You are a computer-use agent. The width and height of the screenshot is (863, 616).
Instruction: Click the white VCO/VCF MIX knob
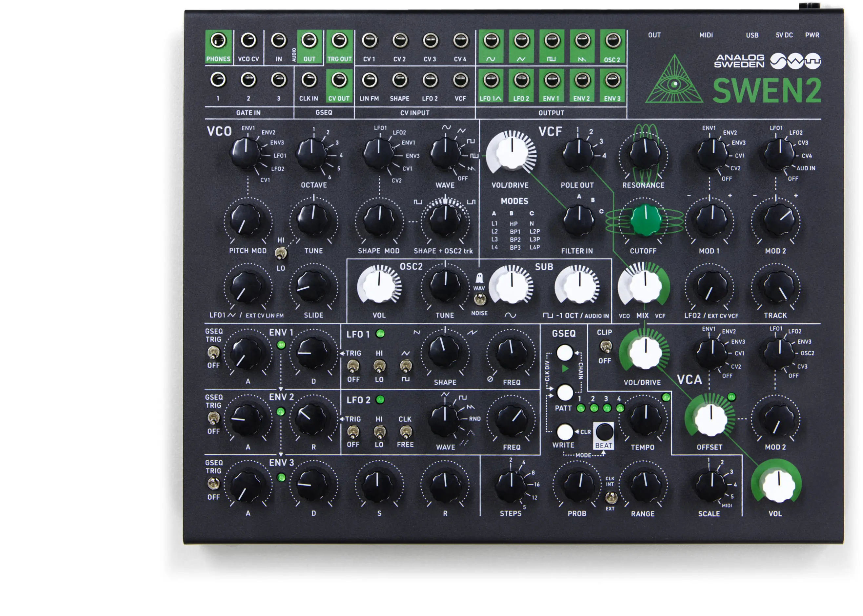[645, 286]
